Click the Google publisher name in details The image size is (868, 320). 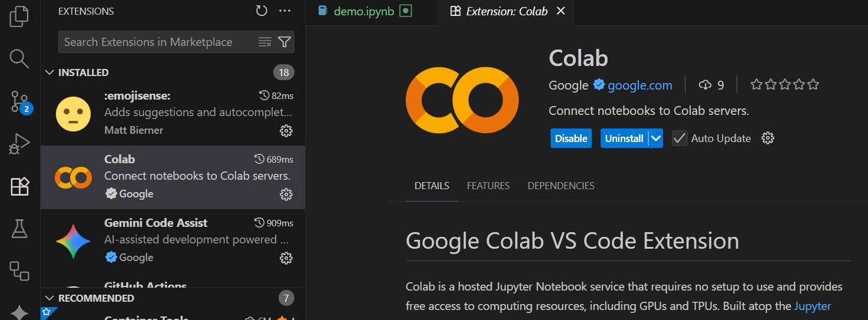click(x=568, y=85)
